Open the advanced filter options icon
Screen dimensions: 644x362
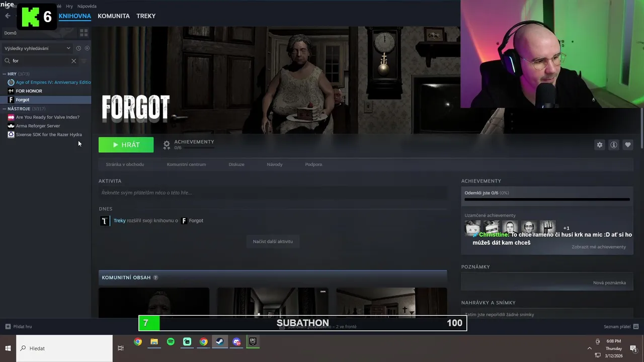tap(84, 61)
